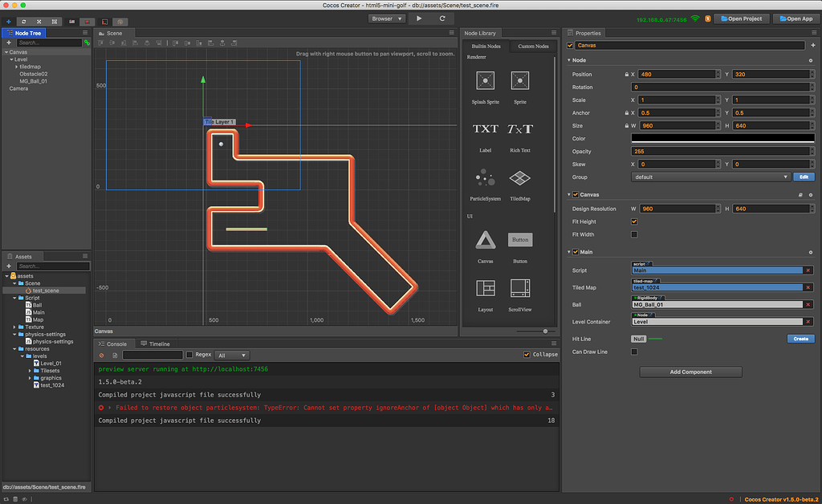Screen dimensions: 822x504
Task: Collapse the Level node in Node Tree
Action: pos(11,59)
